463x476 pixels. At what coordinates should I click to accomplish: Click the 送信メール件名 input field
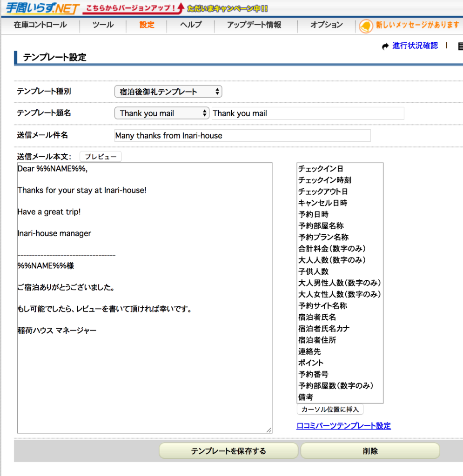[x=242, y=136]
